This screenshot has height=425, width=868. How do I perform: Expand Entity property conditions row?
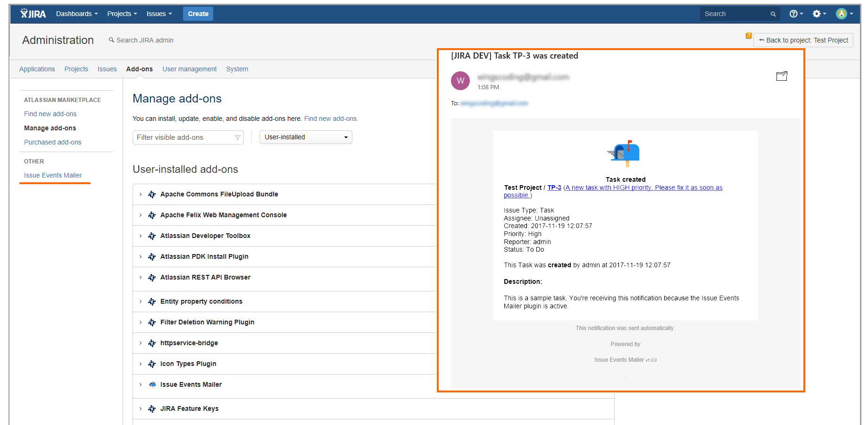[x=141, y=301]
